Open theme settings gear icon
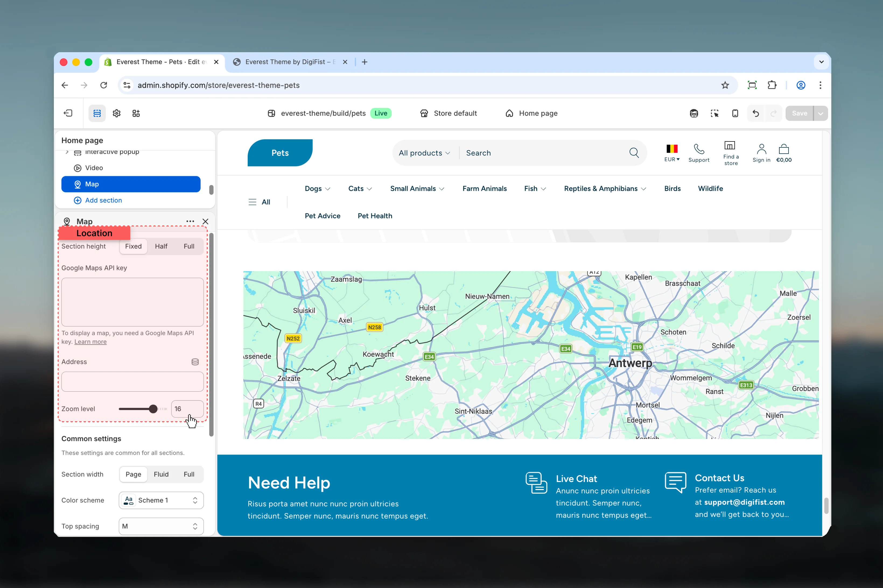 click(117, 113)
